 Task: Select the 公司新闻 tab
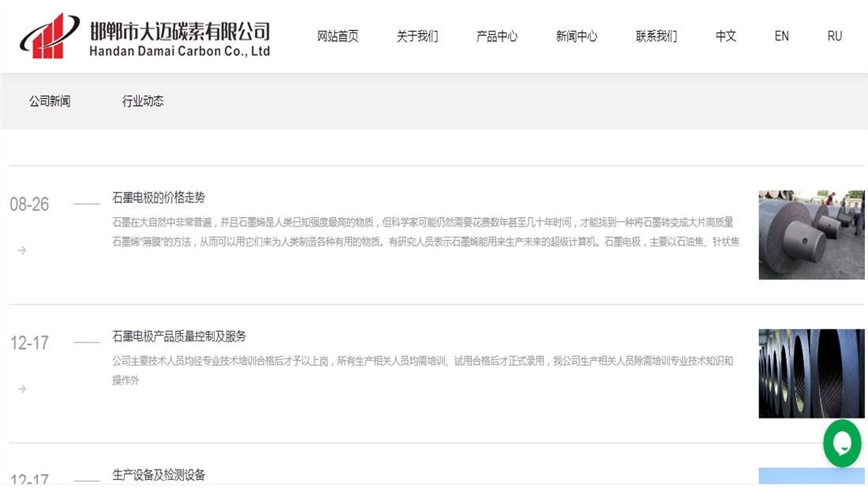[50, 101]
